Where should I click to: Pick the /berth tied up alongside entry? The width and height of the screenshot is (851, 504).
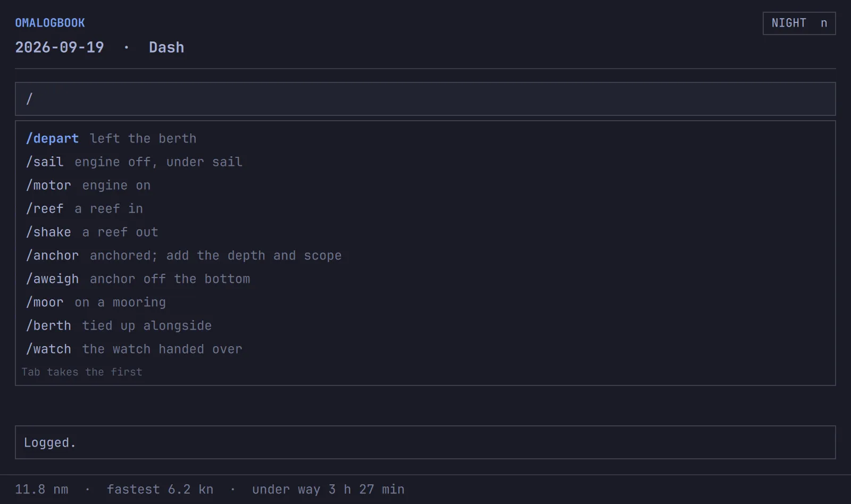pos(425,325)
